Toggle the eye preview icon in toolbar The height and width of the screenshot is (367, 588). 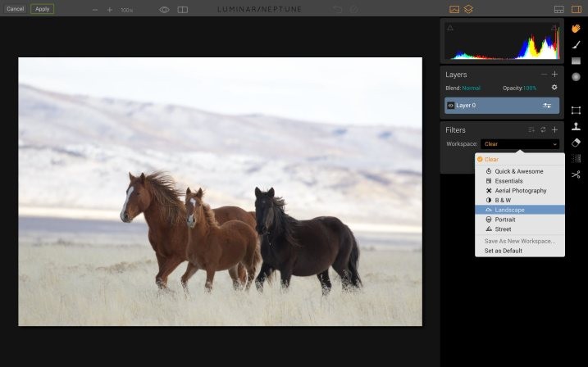(x=164, y=10)
